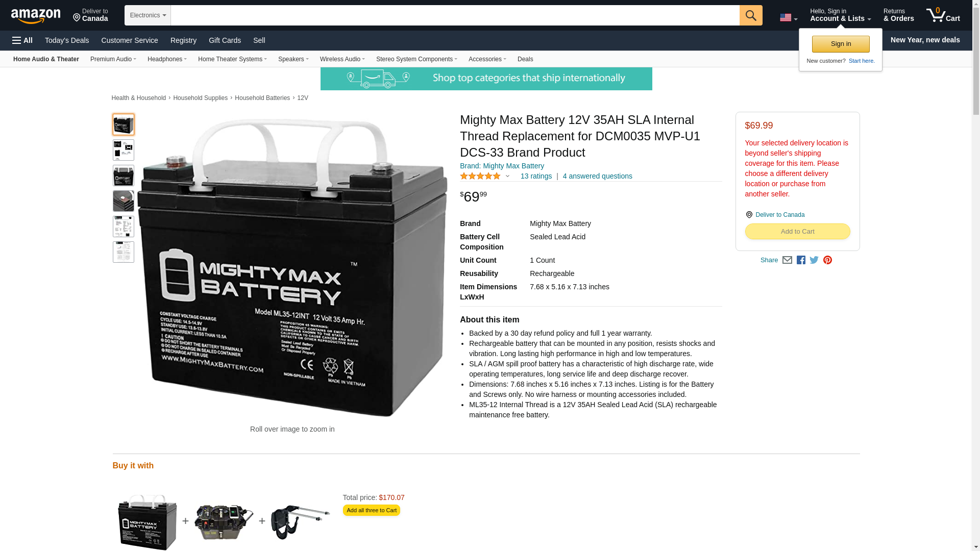Viewport: 980px width, 551px height.
Task: Share on Pinterest icon
Action: 827,260
